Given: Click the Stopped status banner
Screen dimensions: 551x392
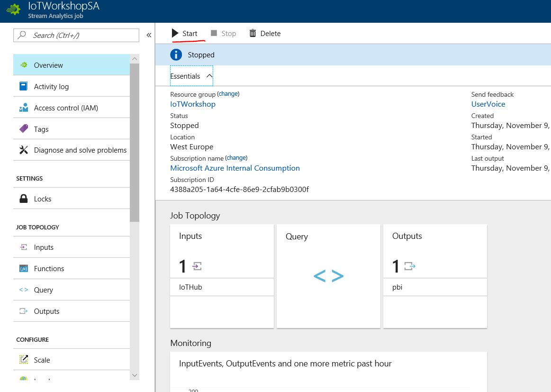Looking at the screenshot, I should pyautogui.click(x=353, y=55).
